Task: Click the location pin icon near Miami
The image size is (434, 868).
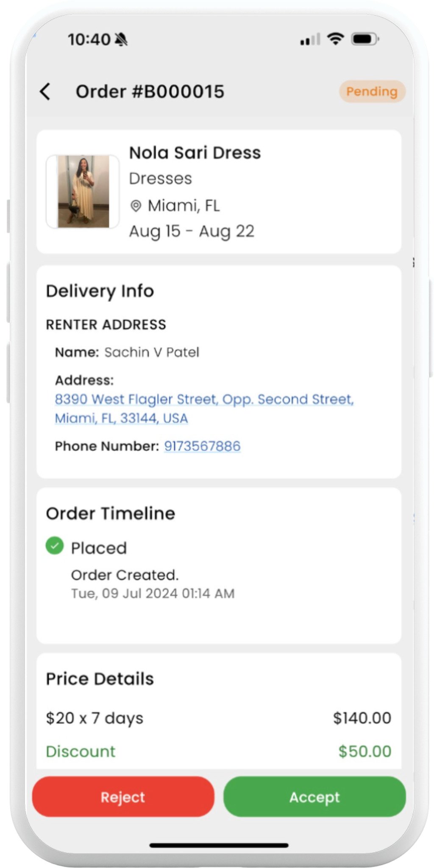Action: [x=136, y=206]
